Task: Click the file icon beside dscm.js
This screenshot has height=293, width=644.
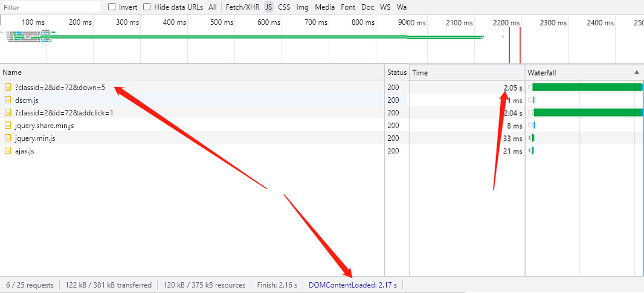Action: coord(8,100)
